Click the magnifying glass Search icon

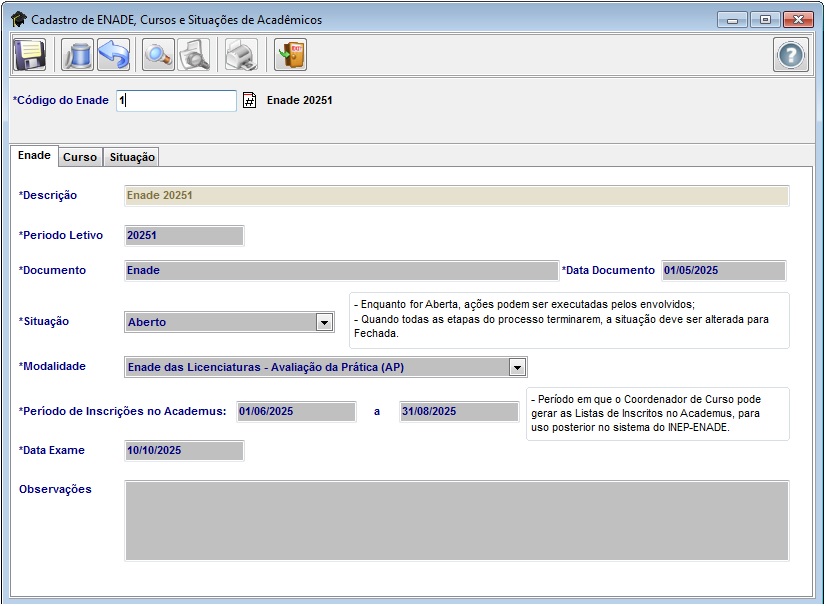point(158,54)
